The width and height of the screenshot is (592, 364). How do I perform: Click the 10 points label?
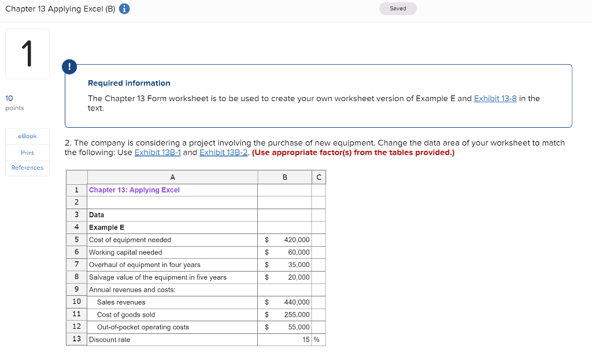tap(9, 98)
